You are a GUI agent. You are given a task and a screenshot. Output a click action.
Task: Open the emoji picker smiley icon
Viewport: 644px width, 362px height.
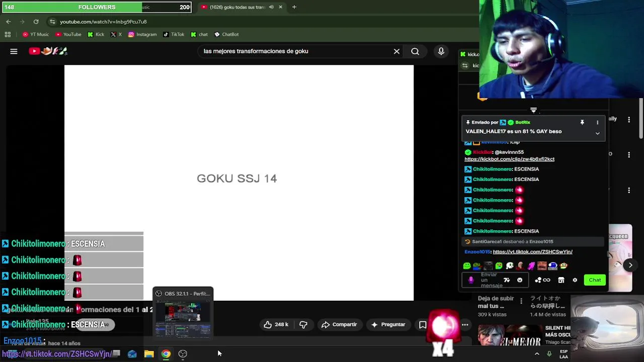click(x=520, y=280)
